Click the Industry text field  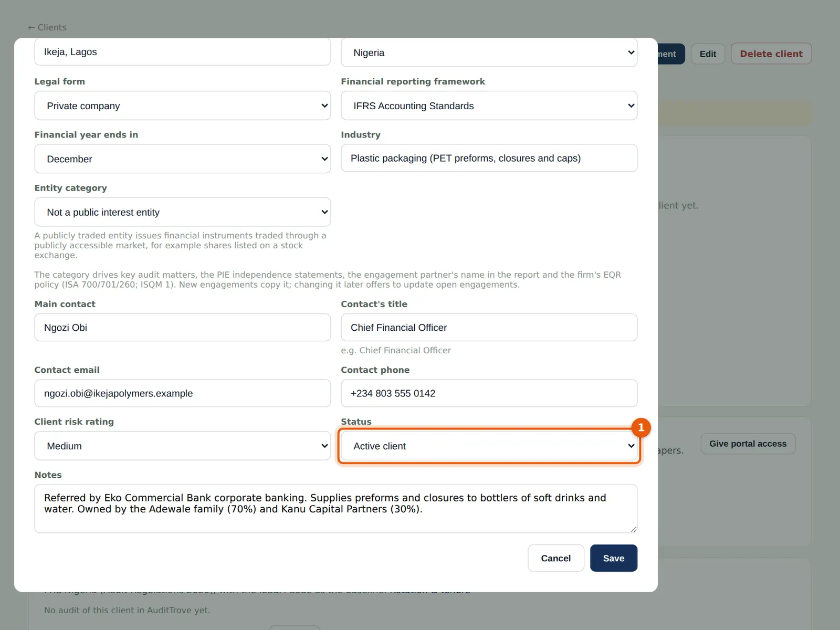[x=489, y=158]
